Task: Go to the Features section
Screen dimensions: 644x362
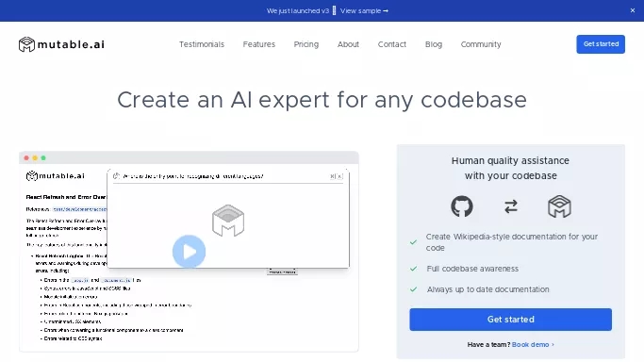Action: click(258, 44)
